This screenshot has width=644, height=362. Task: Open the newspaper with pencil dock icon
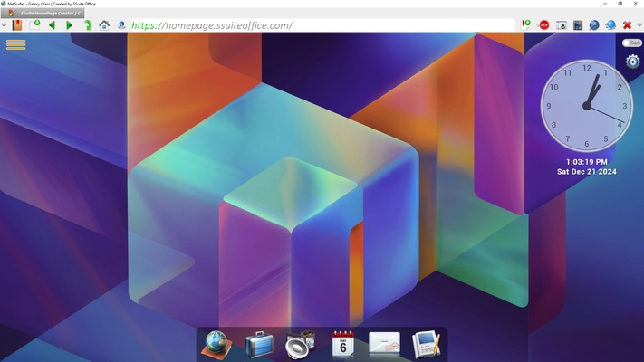tap(427, 344)
